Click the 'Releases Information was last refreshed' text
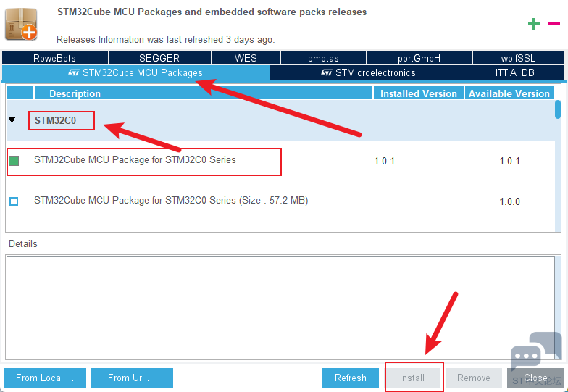 click(x=165, y=39)
